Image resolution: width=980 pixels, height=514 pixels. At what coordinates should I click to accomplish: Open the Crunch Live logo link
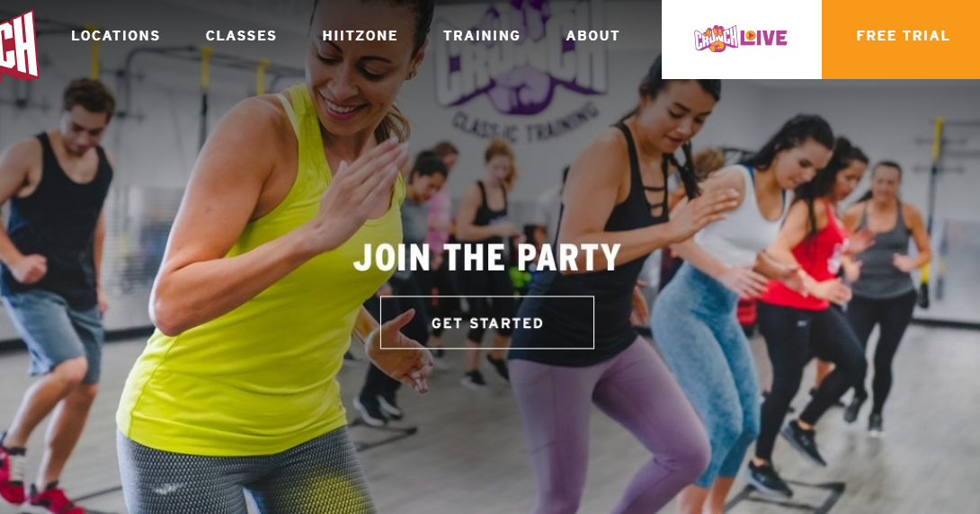[741, 40]
